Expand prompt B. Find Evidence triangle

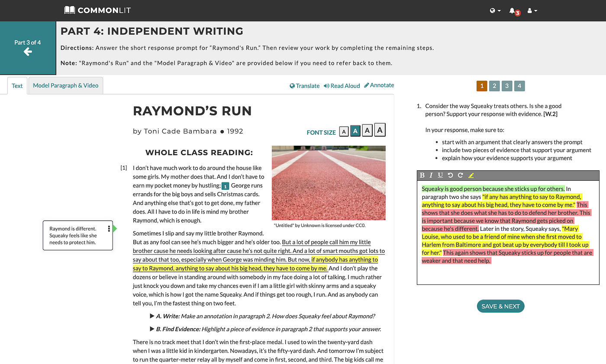tap(152, 329)
